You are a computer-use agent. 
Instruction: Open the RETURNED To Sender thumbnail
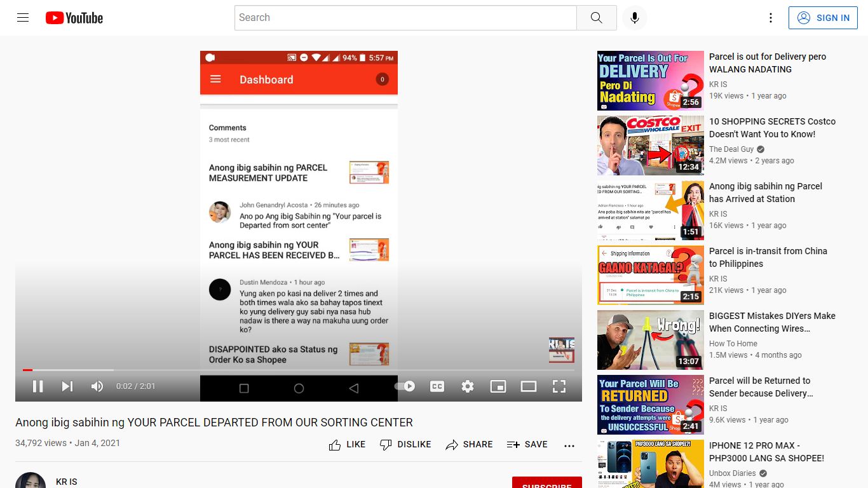651,405
